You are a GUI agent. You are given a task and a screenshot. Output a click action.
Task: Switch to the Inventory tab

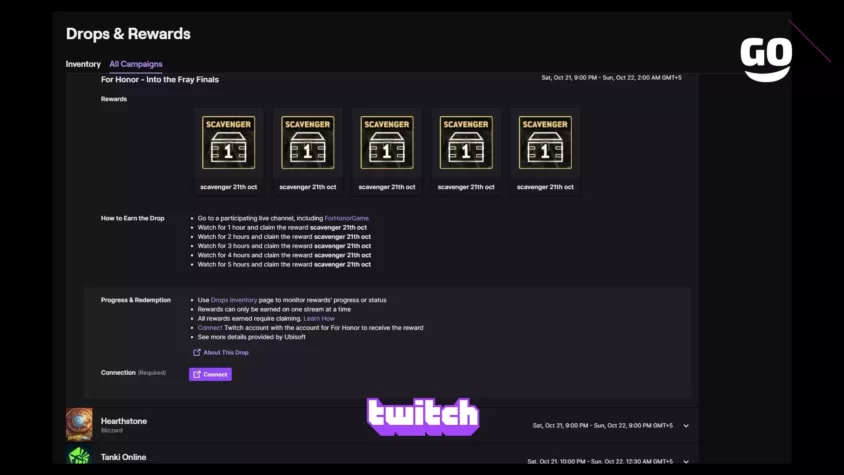pyautogui.click(x=83, y=64)
